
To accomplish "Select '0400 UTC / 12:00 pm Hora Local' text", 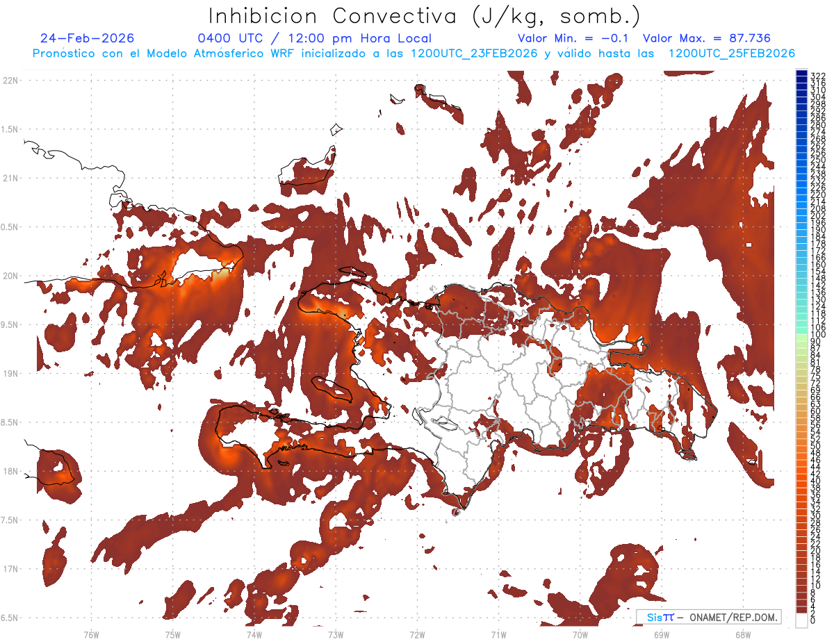I will (315, 38).
